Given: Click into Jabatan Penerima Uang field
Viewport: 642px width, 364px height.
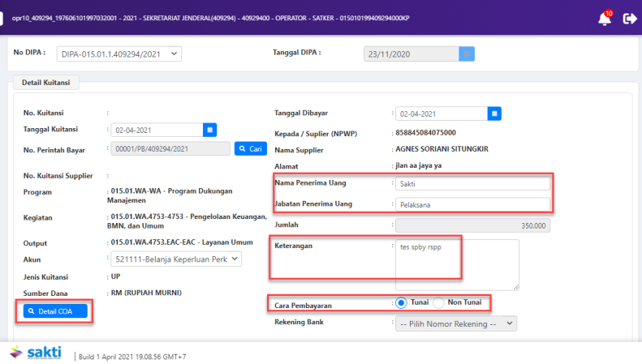Looking at the screenshot, I should pyautogui.click(x=471, y=204).
